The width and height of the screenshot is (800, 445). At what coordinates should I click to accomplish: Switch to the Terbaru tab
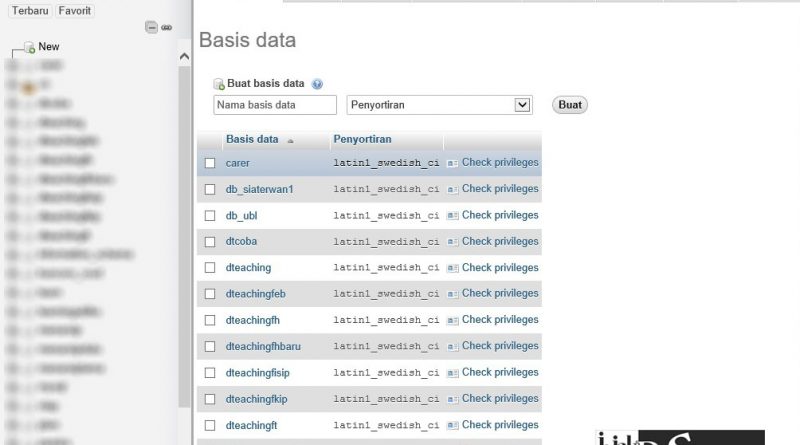tap(30, 11)
